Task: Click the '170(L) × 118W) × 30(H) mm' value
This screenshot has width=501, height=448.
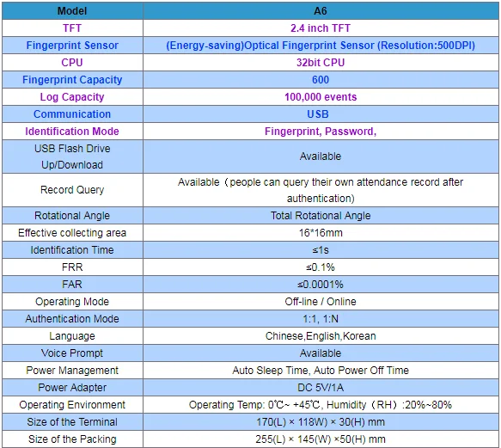Action: (321, 422)
